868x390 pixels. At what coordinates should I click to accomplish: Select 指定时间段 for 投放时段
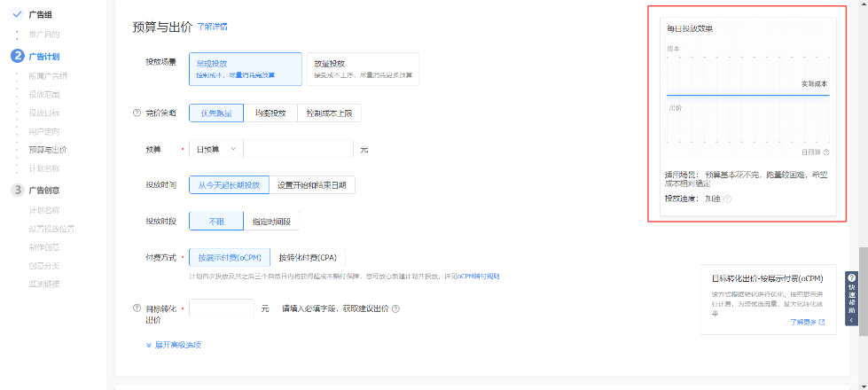272,222
